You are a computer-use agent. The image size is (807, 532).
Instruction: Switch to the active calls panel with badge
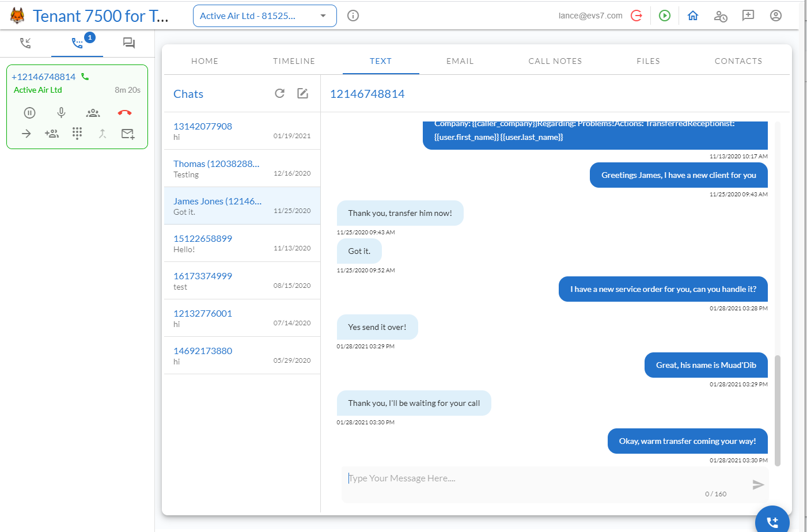77,43
